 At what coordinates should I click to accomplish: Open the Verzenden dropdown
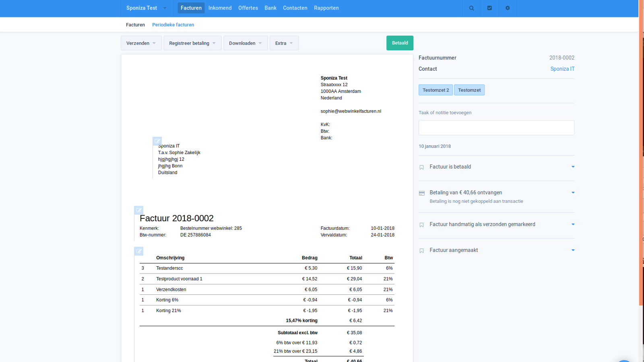(141, 43)
